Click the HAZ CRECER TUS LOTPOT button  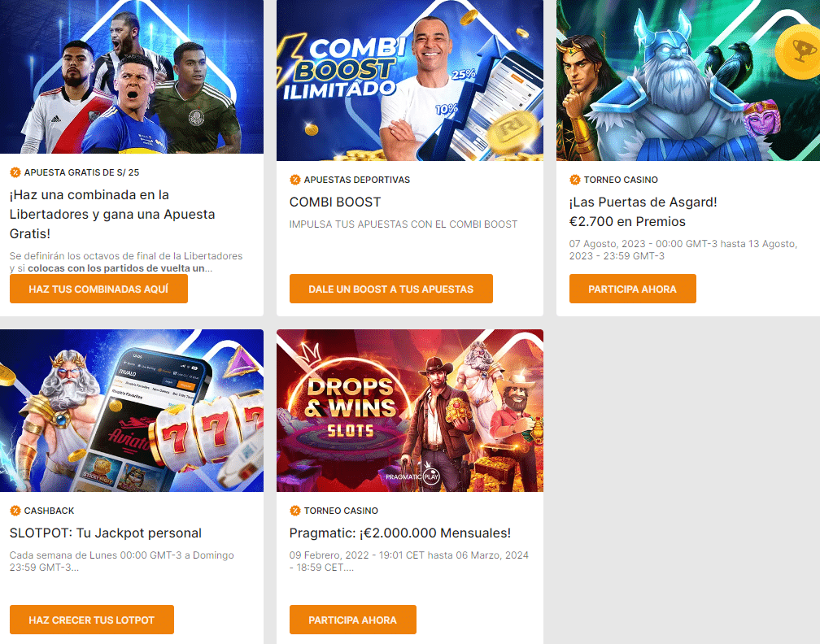tap(91, 620)
